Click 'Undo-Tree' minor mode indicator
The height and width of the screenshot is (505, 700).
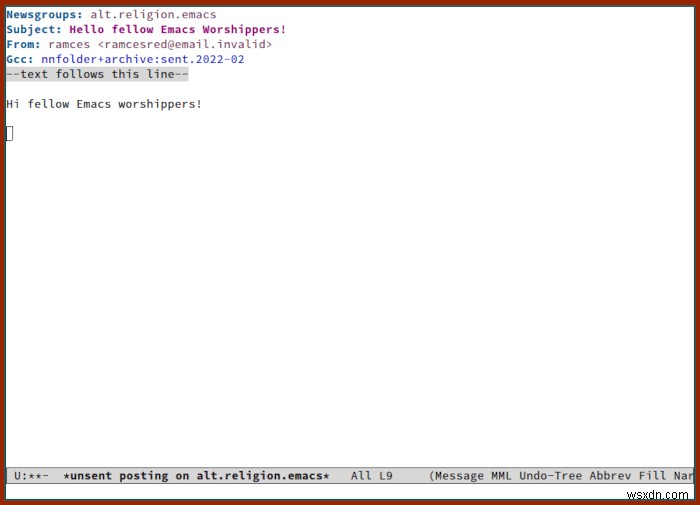[550, 476]
